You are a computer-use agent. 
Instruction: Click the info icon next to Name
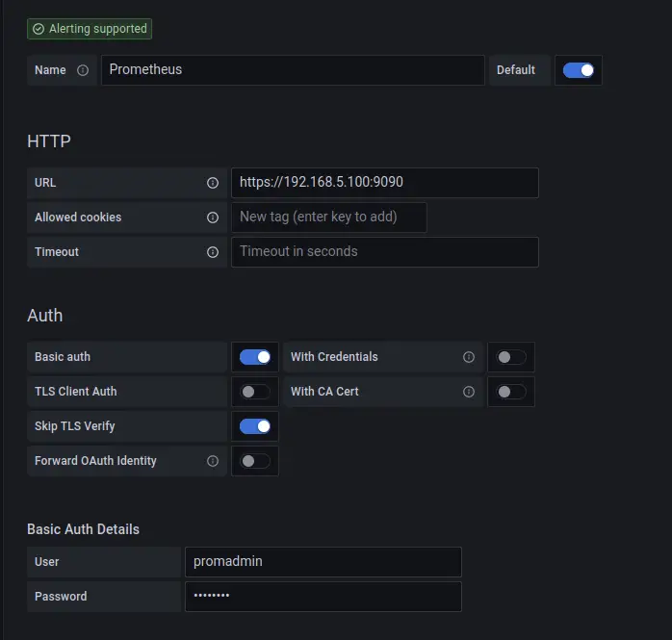coord(83,70)
